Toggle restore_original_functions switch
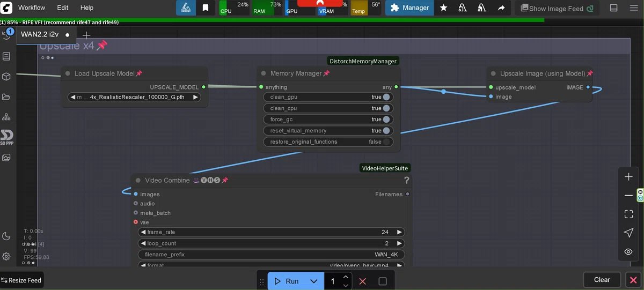Image resolution: width=644 pixels, height=290 pixels. (x=386, y=142)
